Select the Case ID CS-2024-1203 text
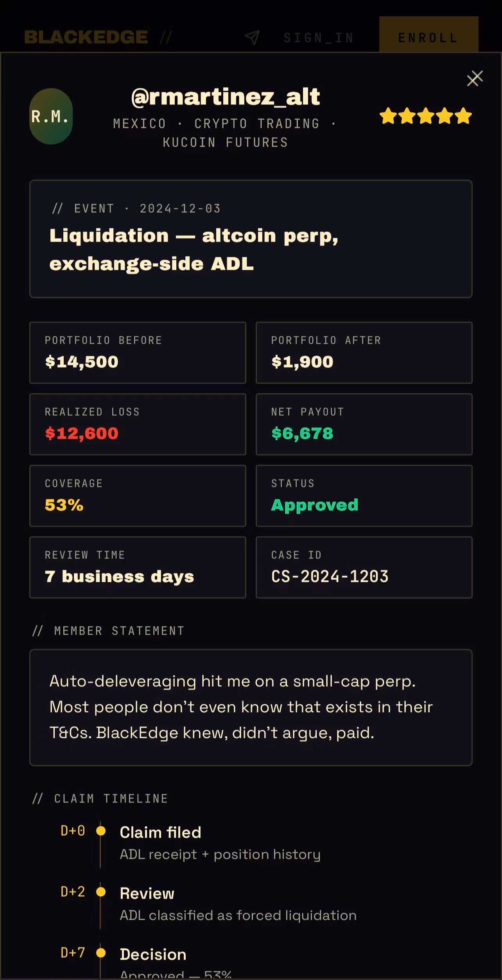 pyautogui.click(x=330, y=576)
